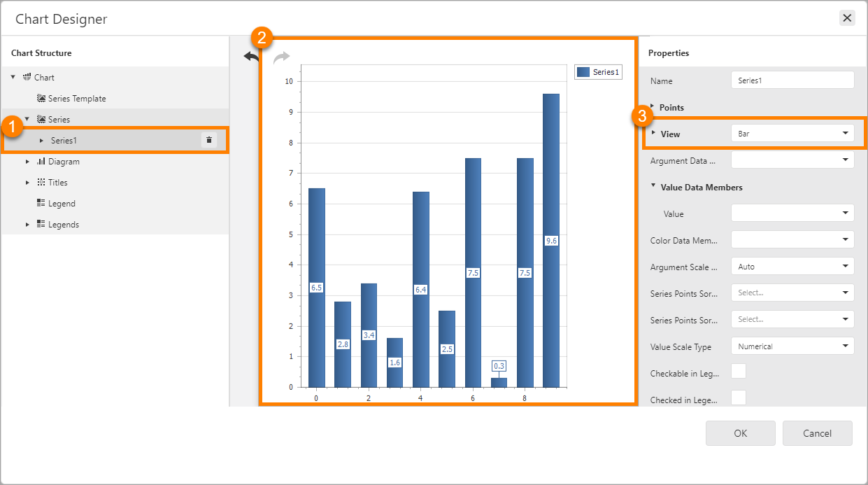
Task: Select Series1 in the chart structure tree
Action: [x=64, y=141]
